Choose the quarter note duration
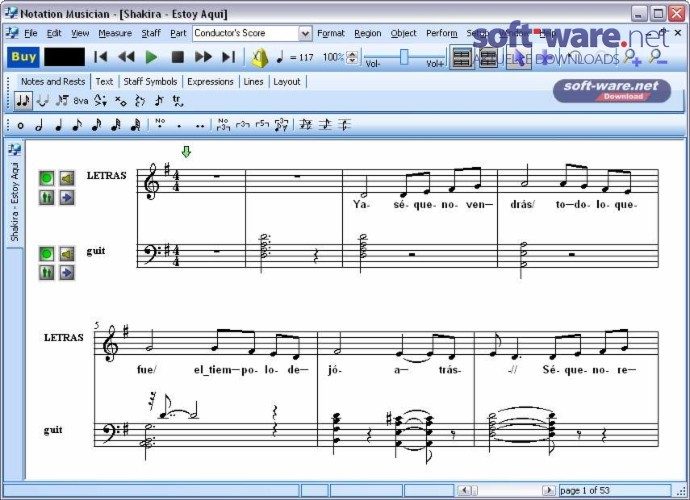The image size is (690, 500). [58, 126]
